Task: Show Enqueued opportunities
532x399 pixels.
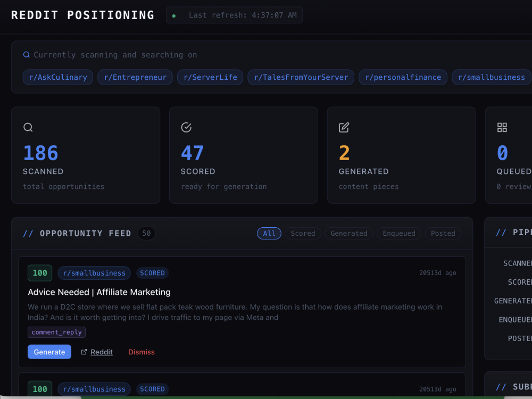Action: (x=398, y=234)
